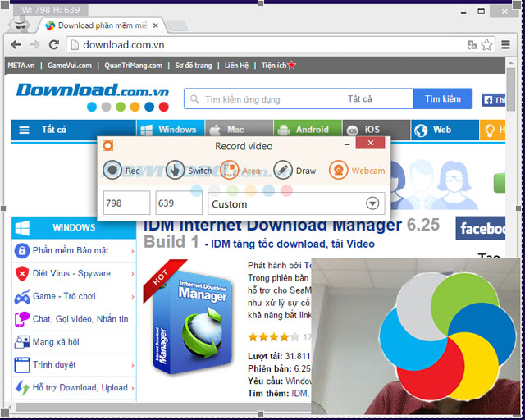Click the browser window Trình duyệt icon
This screenshot has height=420, width=525.
pyautogui.click(x=22, y=365)
